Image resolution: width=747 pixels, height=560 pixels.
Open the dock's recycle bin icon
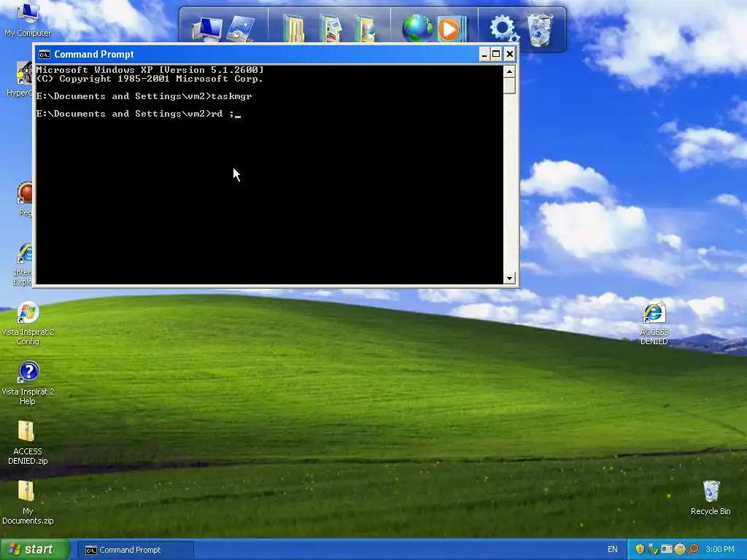[x=540, y=29]
